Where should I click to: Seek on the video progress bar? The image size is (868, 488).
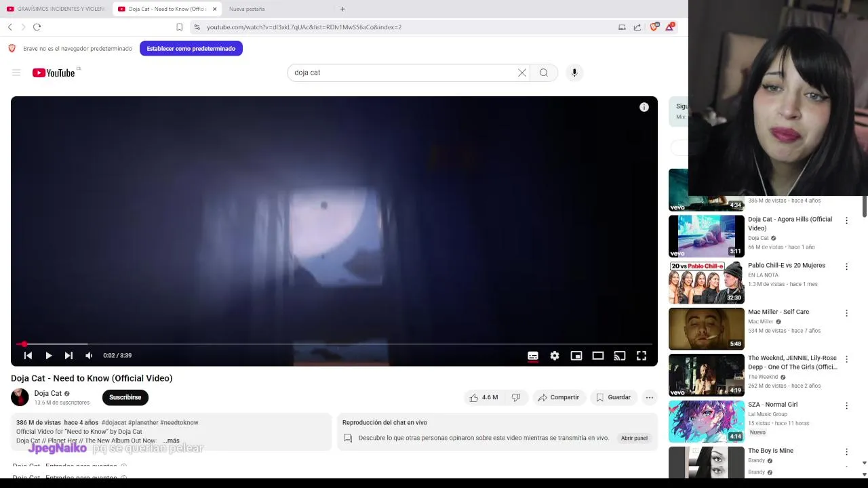pos(334,344)
